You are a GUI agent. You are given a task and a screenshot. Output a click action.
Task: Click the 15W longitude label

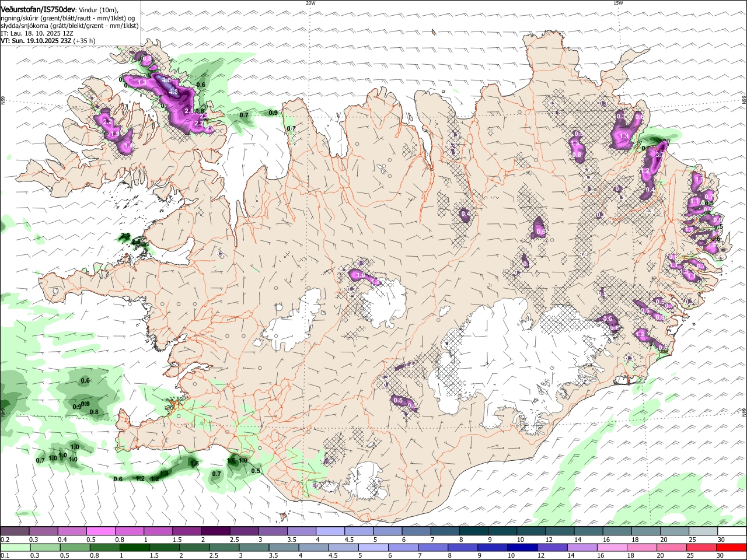[617, 3]
